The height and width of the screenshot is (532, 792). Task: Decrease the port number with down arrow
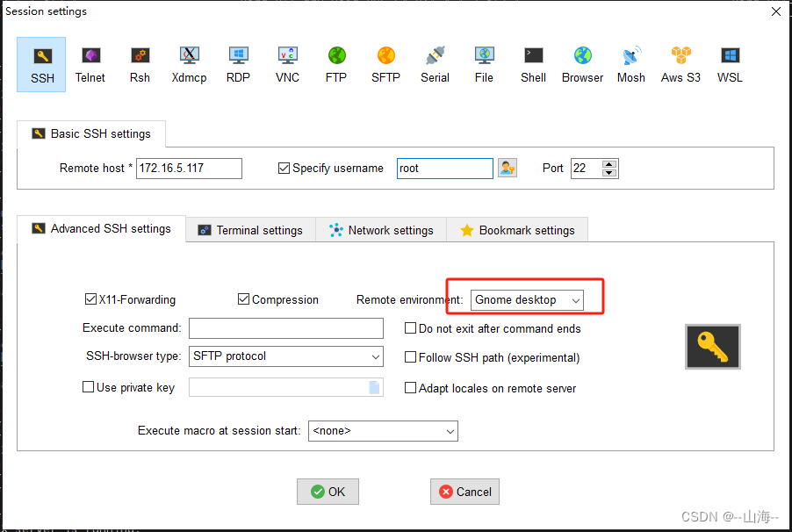pyautogui.click(x=609, y=173)
